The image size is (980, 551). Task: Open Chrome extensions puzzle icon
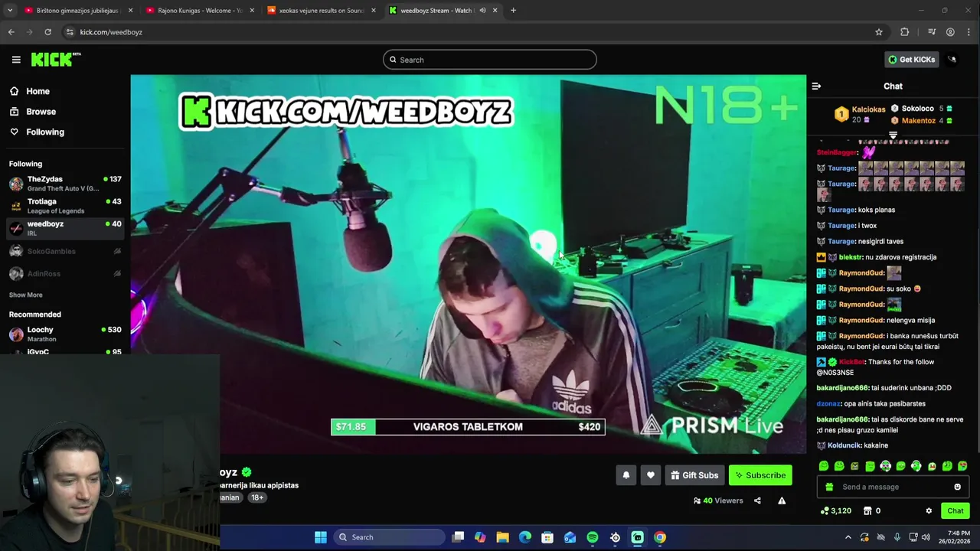pyautogui.click(x=905, y=32)
